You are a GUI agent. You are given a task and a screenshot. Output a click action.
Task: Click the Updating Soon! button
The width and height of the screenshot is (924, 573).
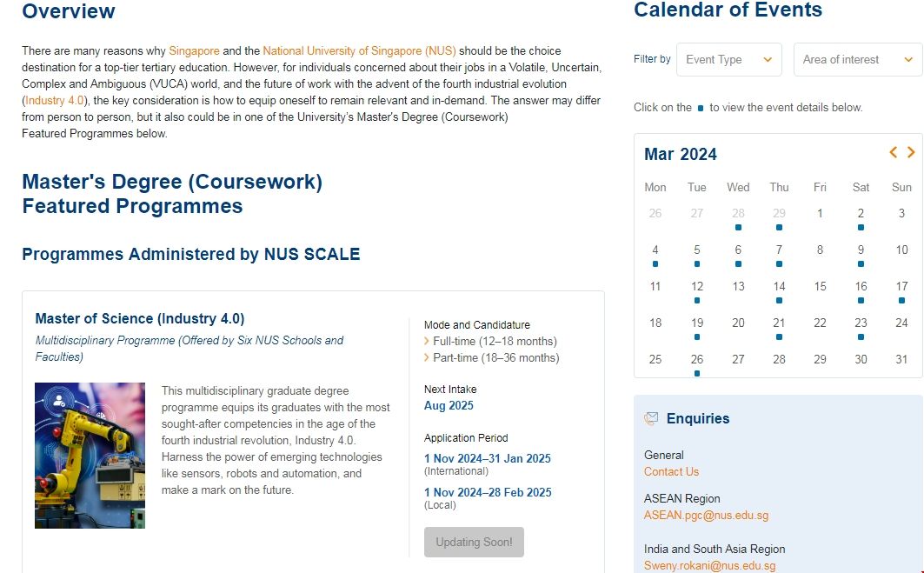click(474, 542)
